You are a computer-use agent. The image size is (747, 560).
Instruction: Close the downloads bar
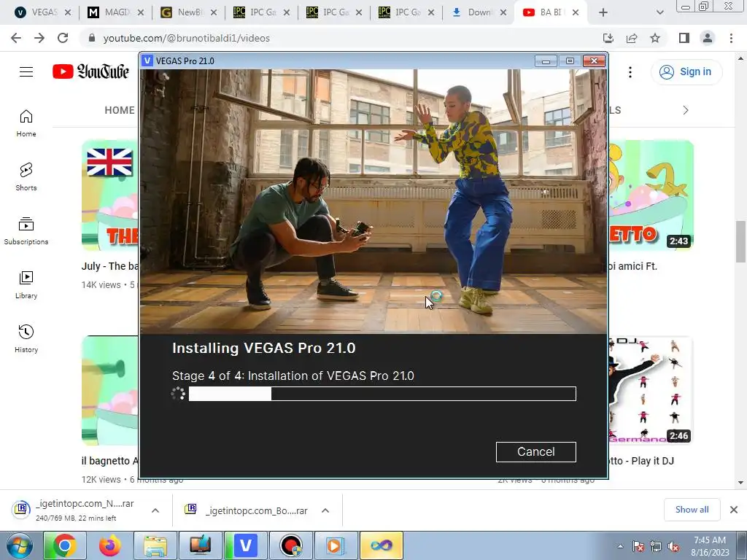(734, 510)
